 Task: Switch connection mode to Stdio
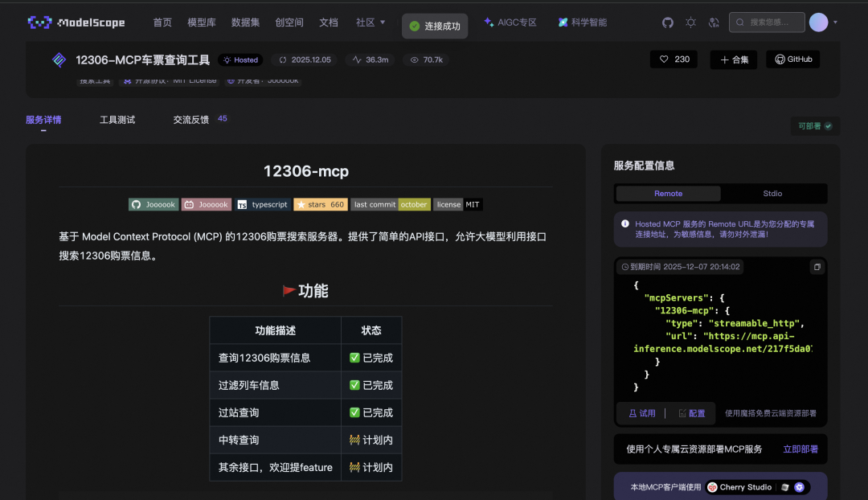point(774,194)
